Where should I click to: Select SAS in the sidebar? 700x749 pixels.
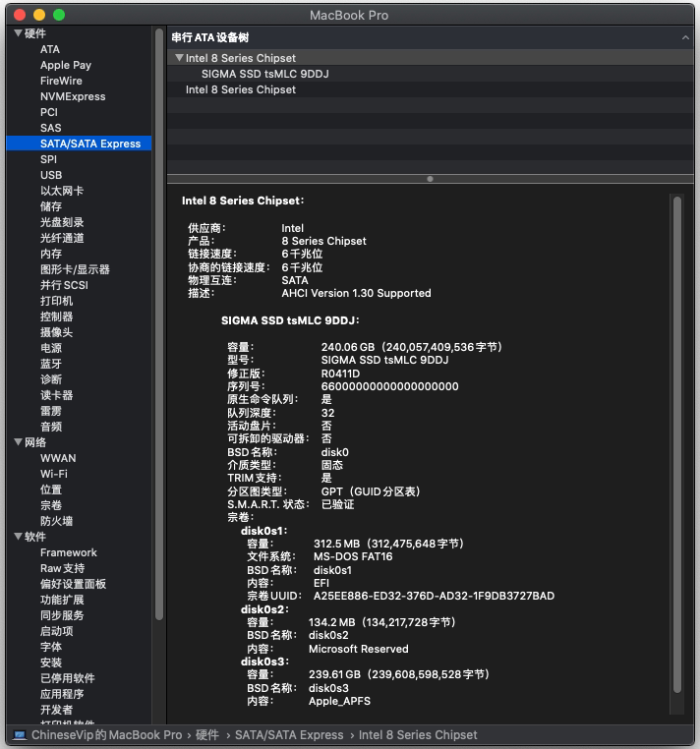pos(51,128)
